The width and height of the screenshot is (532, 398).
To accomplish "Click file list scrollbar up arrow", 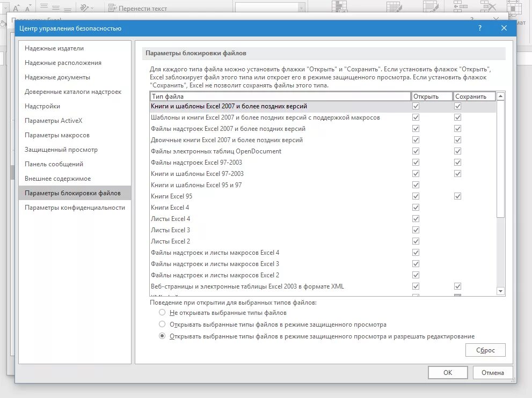I will [500, 96].
